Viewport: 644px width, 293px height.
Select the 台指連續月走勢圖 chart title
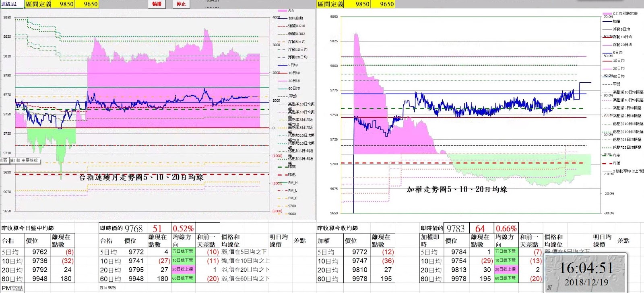pyautogui.click(x=141, y=177)
